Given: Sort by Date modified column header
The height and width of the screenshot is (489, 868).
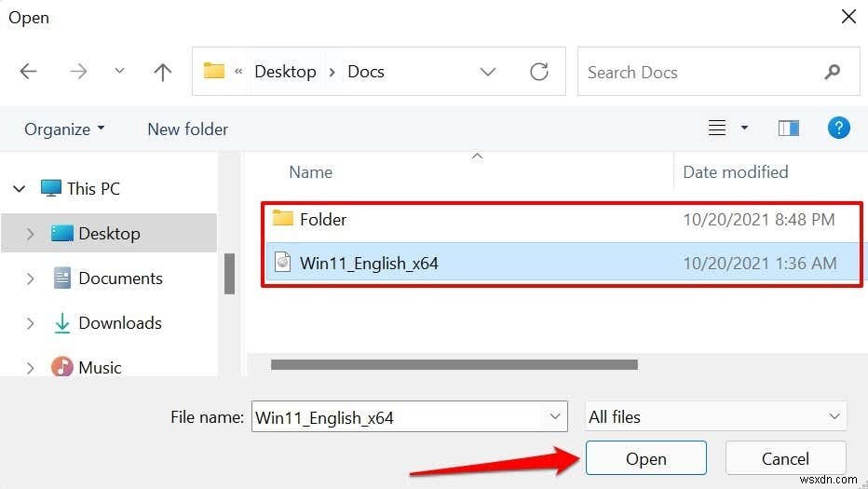Looking at the screenshot, I should [x=735, y=172].
